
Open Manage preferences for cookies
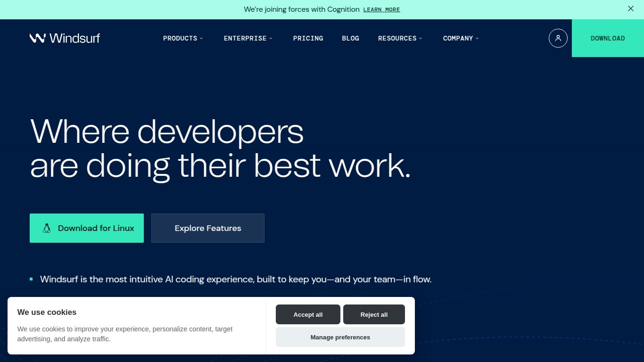click(x=340, y=337)
